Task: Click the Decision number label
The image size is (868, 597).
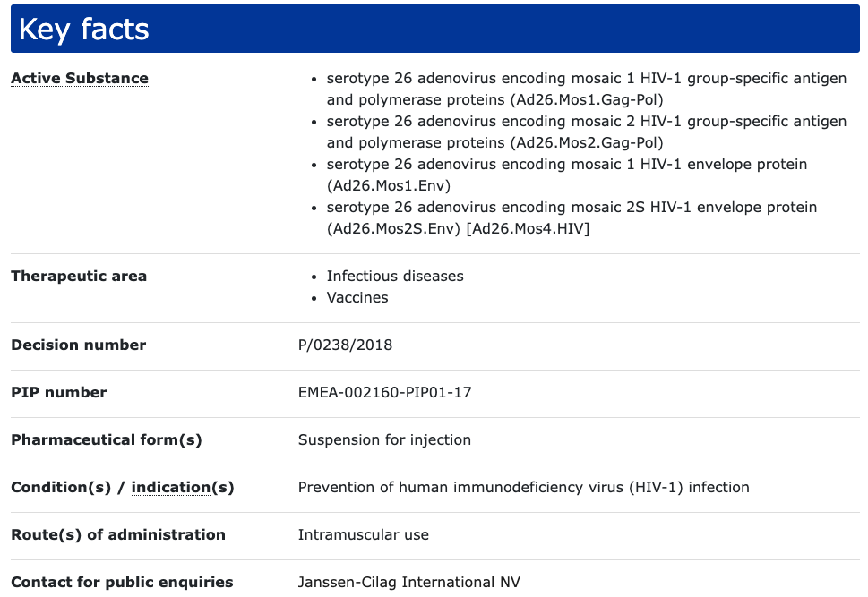Action: pos(79,345)
